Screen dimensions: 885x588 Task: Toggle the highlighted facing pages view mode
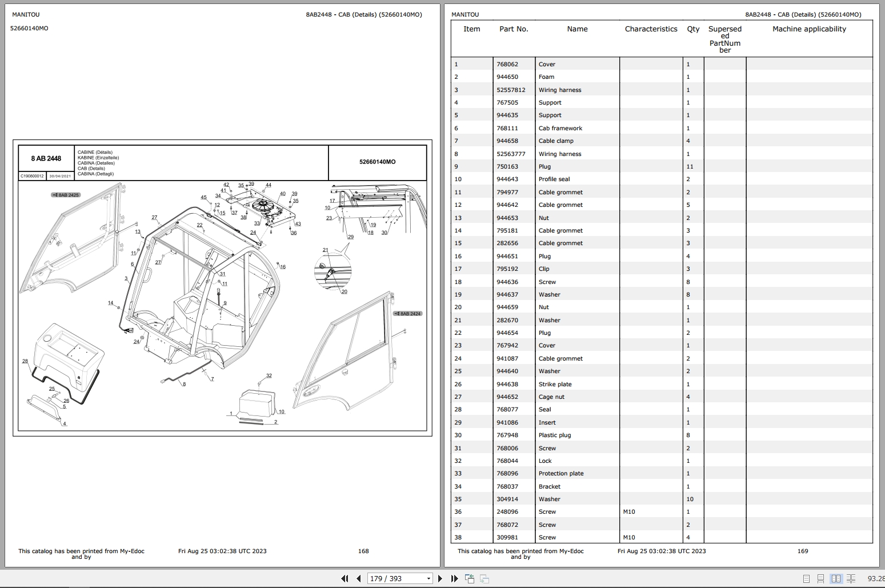[x=836, y=578]
